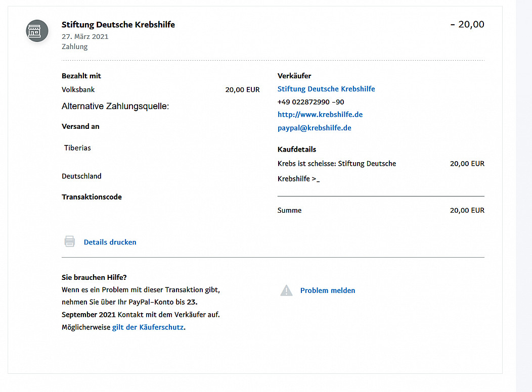This screenshot has width=532, height=392.
Task: Click the 'Krebs ist scheisse' purchase item
Action: 336,164
